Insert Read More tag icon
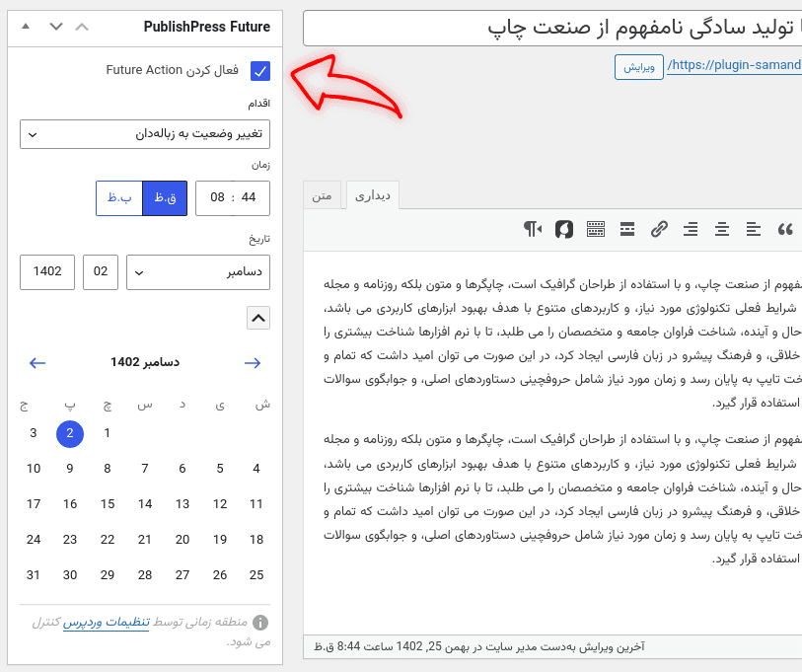The image size is (802, 672). point(627,229)
